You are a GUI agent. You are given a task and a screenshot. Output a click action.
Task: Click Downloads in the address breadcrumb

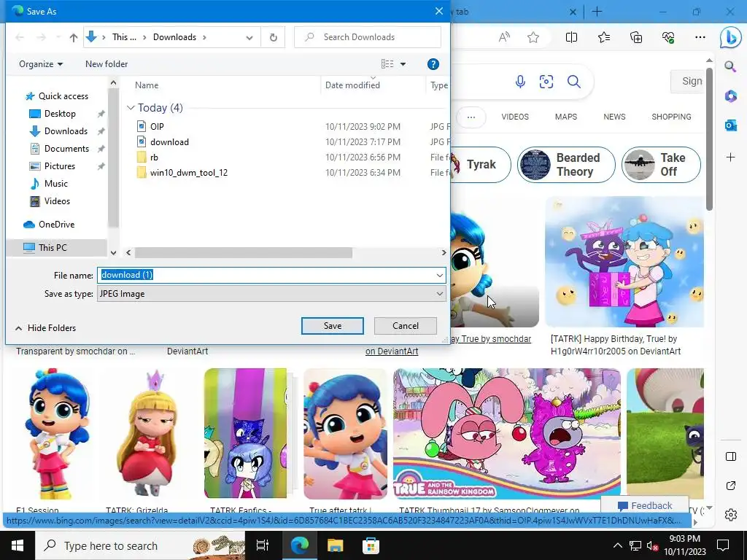point(174,37)
